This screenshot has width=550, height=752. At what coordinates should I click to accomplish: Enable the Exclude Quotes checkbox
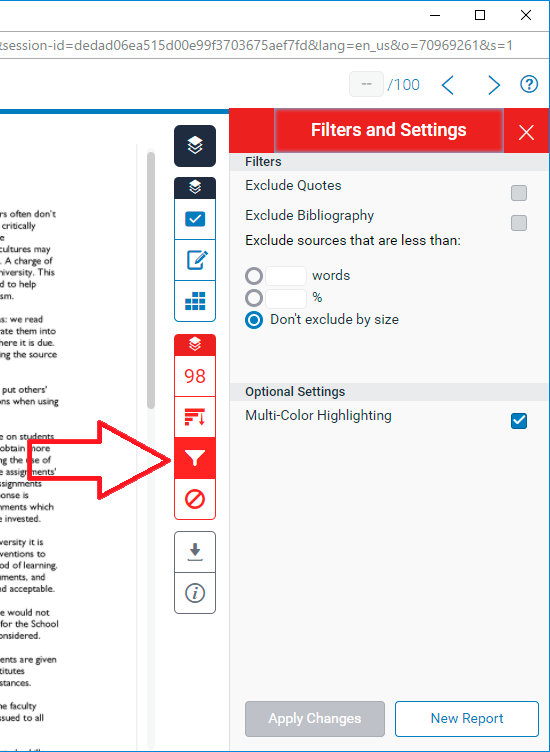coord(519,193)
